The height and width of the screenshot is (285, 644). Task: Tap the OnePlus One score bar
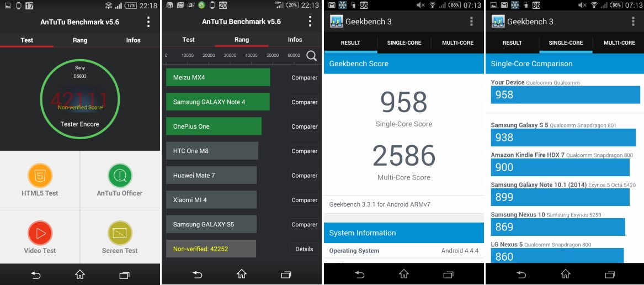(x=214, y=126)
